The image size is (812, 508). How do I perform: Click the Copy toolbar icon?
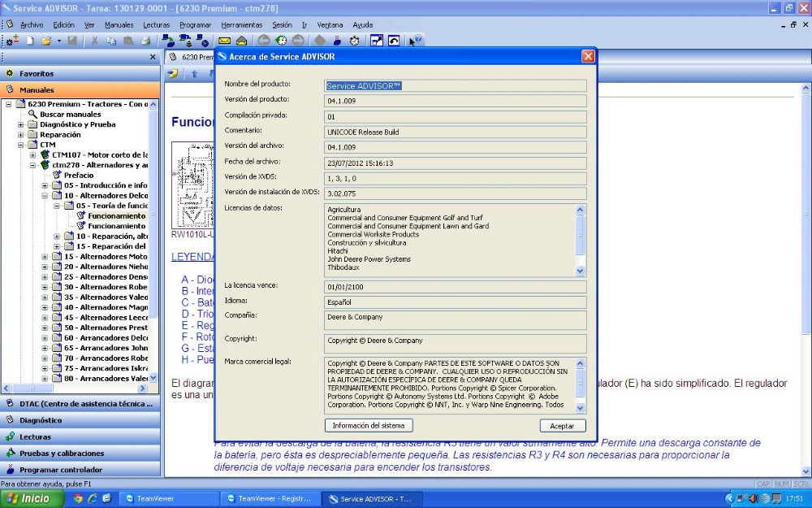click(110, 41)
